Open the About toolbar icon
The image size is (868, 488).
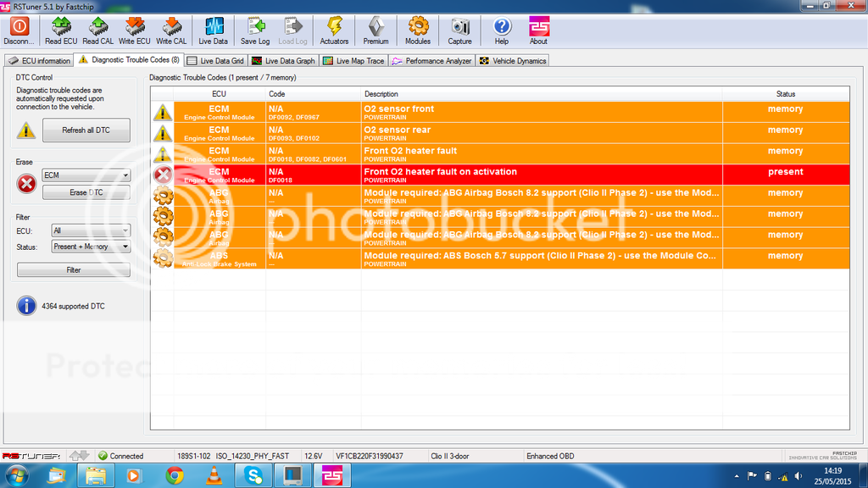(538, 30)
